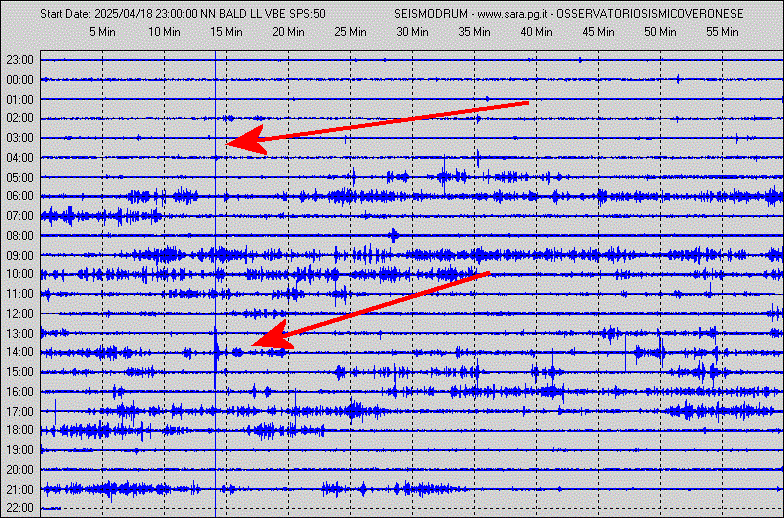Click the 5 Min time axis label

(x=102, y=32)
